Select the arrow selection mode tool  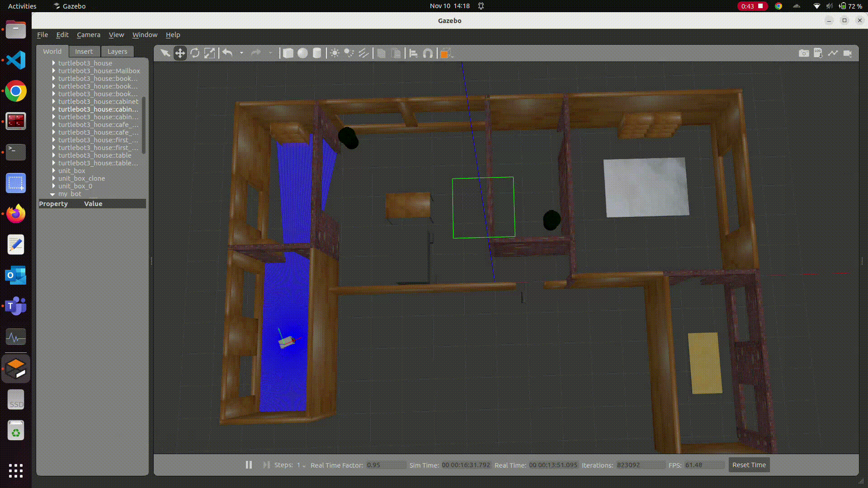coord(165,53)
